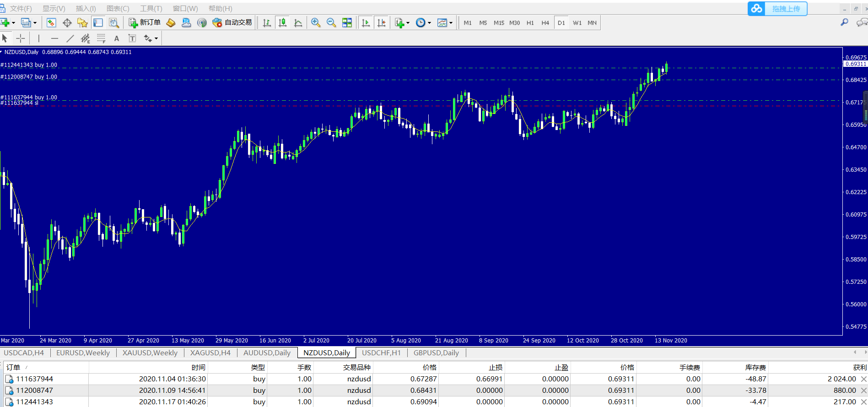Zoom in on the chart

(x=315, y=22)
